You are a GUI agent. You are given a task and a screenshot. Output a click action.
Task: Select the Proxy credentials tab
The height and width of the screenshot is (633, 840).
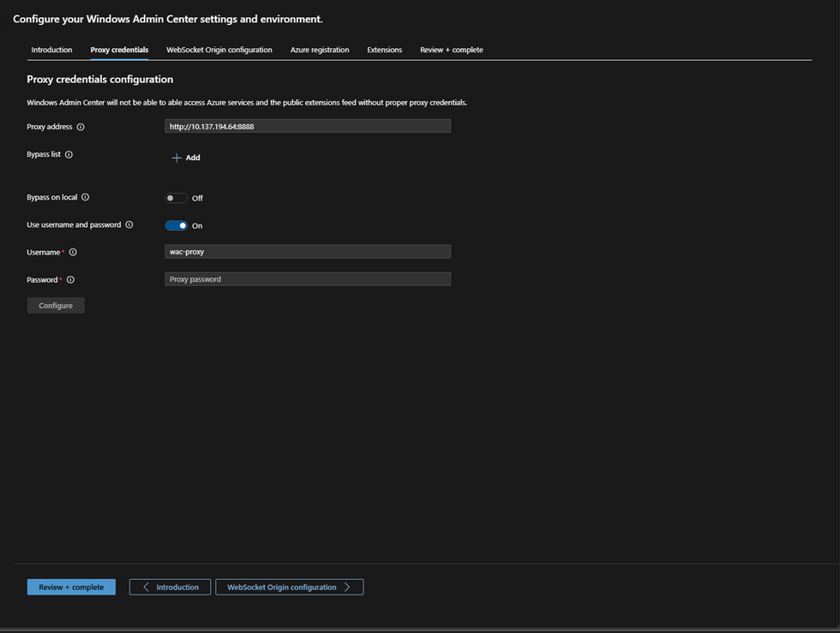tap(119, 50)
